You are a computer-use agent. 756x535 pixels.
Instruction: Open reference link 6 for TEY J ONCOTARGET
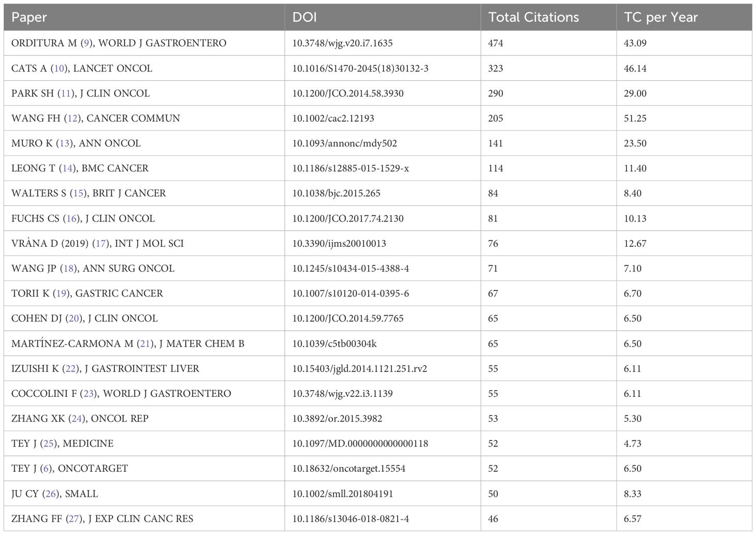[47, 468]
